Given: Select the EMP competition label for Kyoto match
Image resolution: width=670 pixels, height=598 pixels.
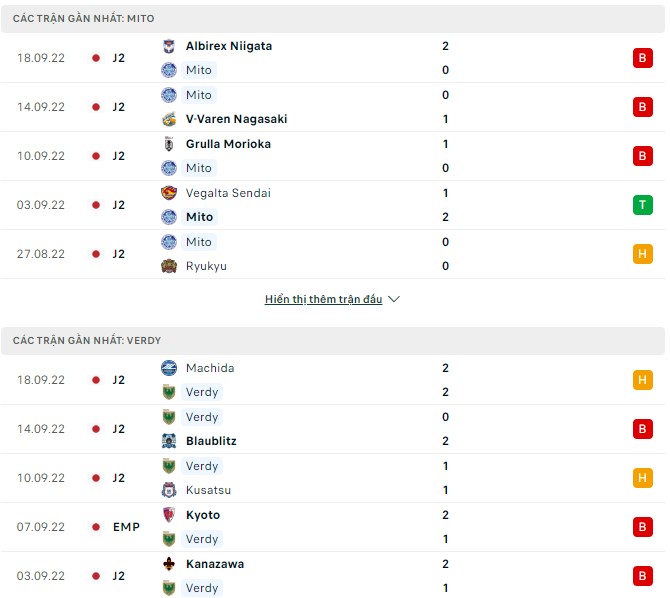Looking at the screenshot, I should (x=126, y=527).
